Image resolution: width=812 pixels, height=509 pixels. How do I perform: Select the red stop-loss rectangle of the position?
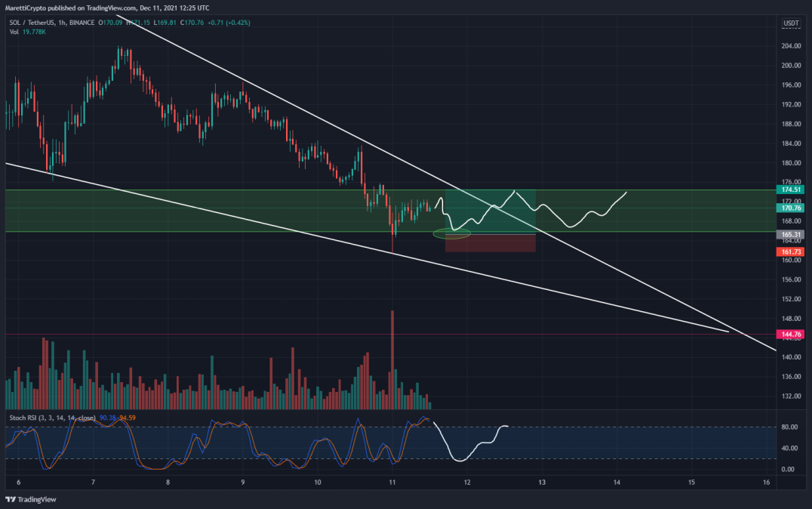pyautogui.click(x=491, y=244)
